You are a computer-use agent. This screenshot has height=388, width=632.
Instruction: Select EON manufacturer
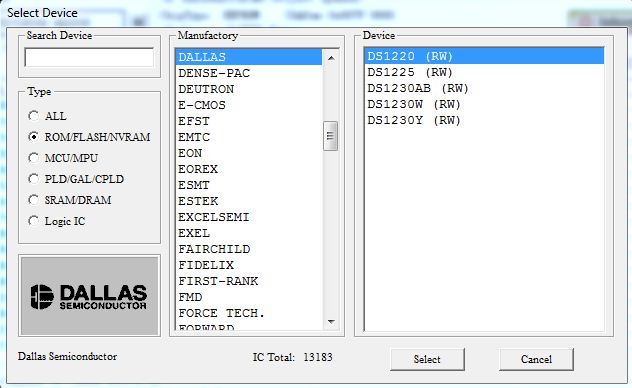click(x=249, y=153)
